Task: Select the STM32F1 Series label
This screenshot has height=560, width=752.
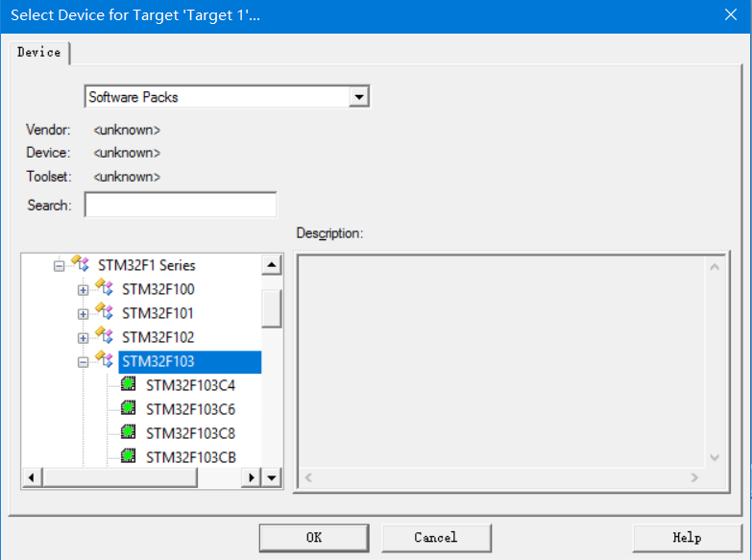Action: (x=146, y=265)
